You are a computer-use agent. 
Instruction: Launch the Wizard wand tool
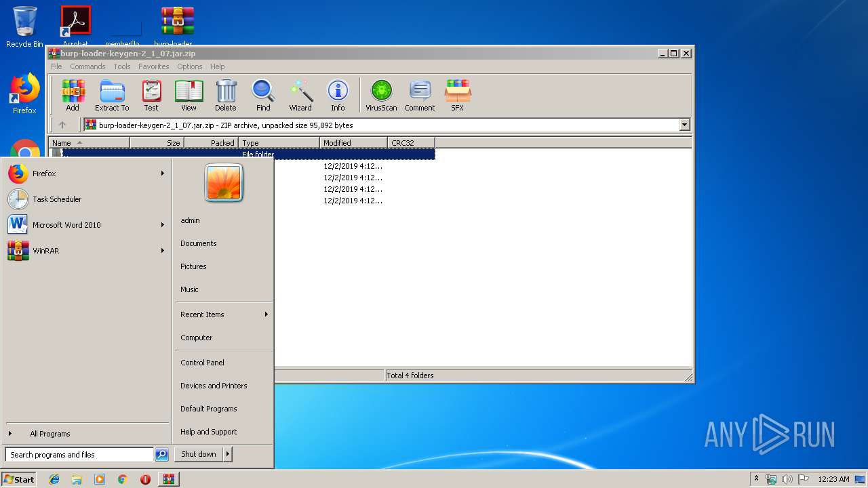click(300, 96)
